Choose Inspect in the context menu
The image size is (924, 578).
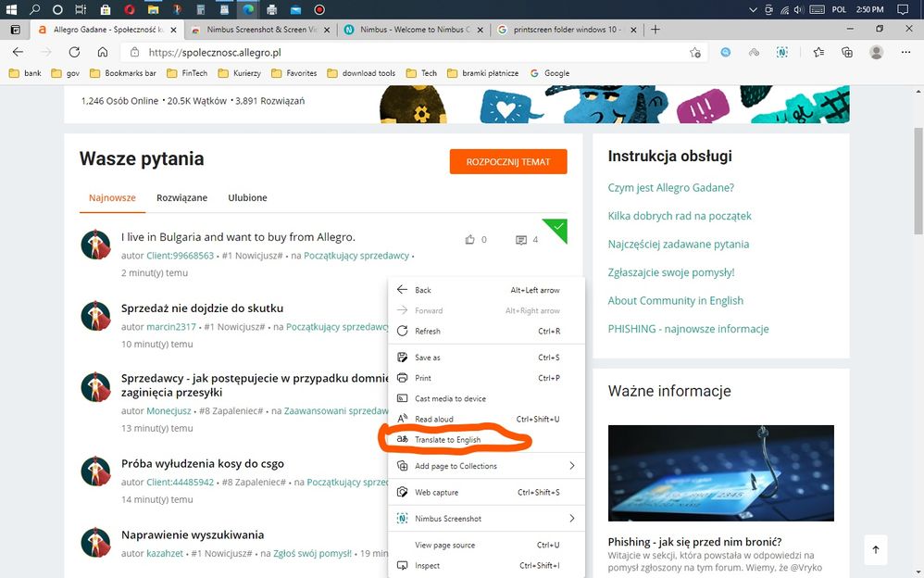[x=486, y=566]
